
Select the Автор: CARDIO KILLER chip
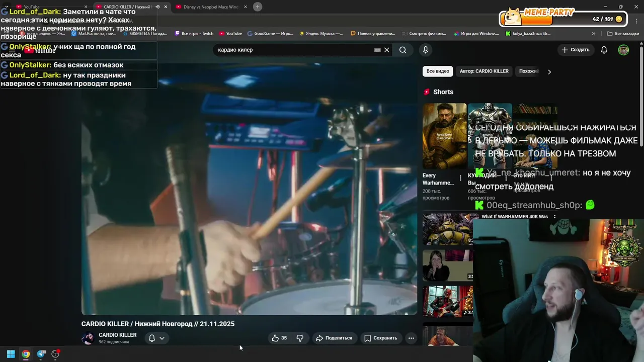click(484, 71)
